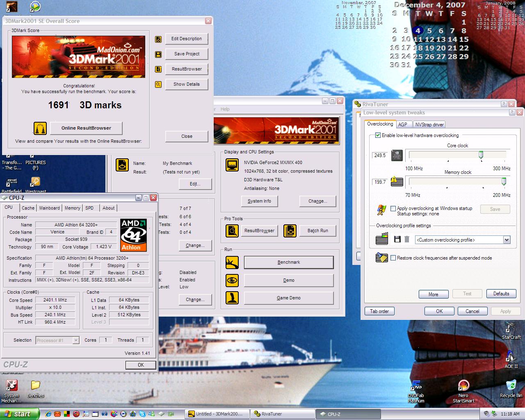This screenshot has width=525, height=420.
Task: Click the core clock GPU chip icon
Action: [x=397, y=155]
